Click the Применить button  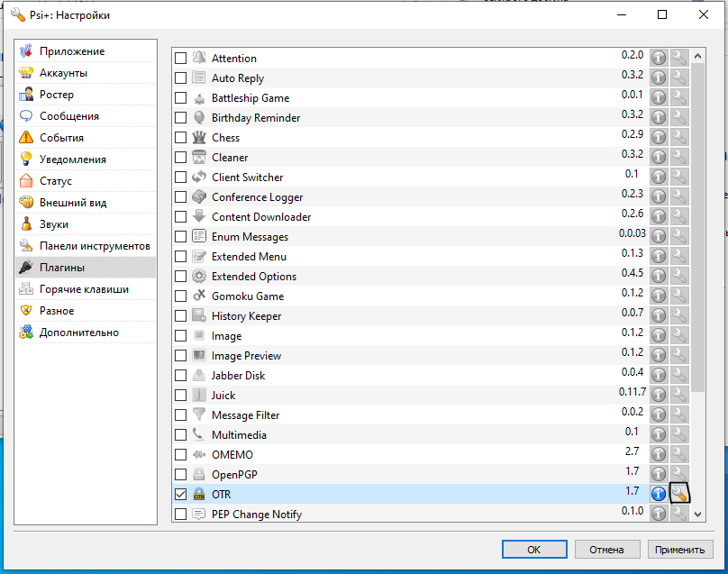tap(680, 549)
